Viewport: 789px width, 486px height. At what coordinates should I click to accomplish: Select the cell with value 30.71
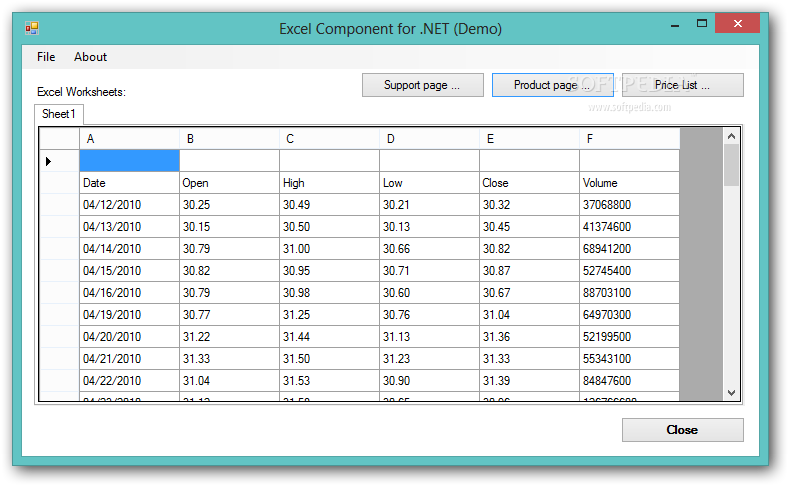(430, 271)
